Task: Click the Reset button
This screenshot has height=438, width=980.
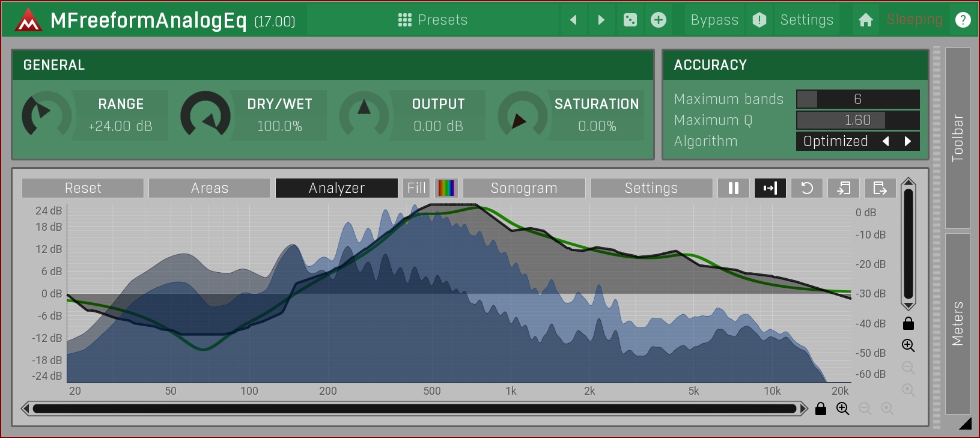Action: (x=83, y=188)
